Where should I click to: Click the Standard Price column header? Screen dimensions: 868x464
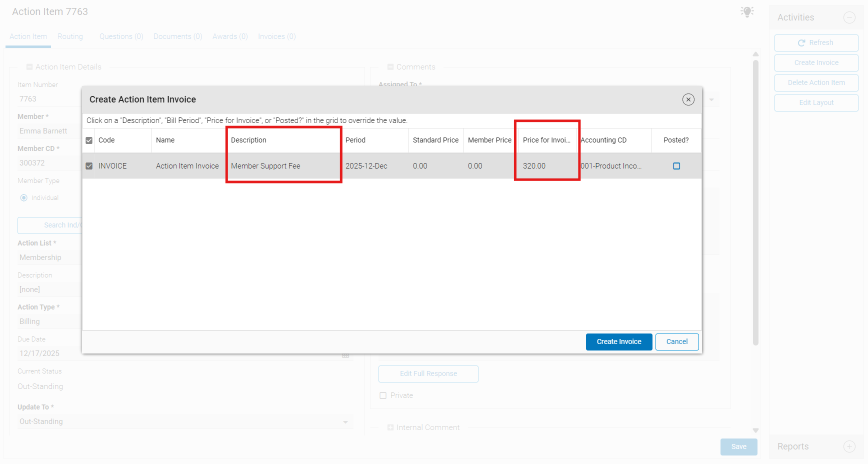436,140
